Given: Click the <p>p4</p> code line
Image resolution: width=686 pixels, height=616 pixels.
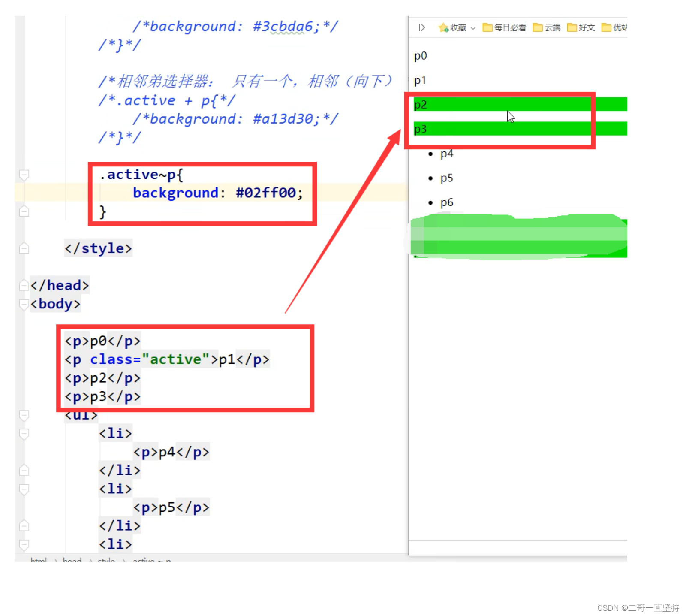Looking at the screenshot, I should pyautogui.click(x=171, y=452).
